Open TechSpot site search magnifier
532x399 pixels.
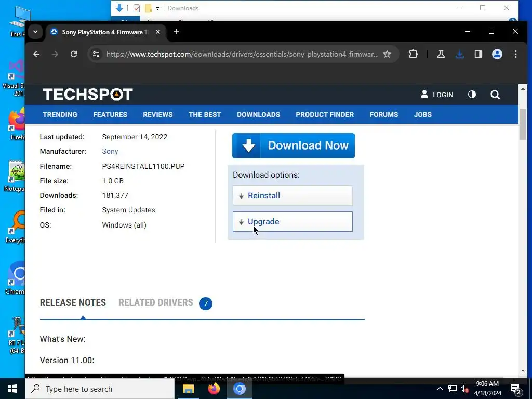pos(495,95)
